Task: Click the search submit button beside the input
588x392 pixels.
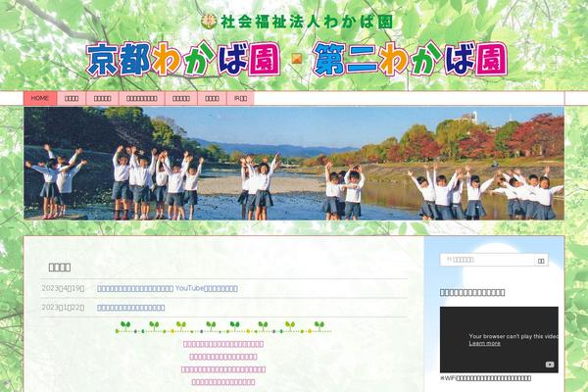Action: click(x=541, y=261)
